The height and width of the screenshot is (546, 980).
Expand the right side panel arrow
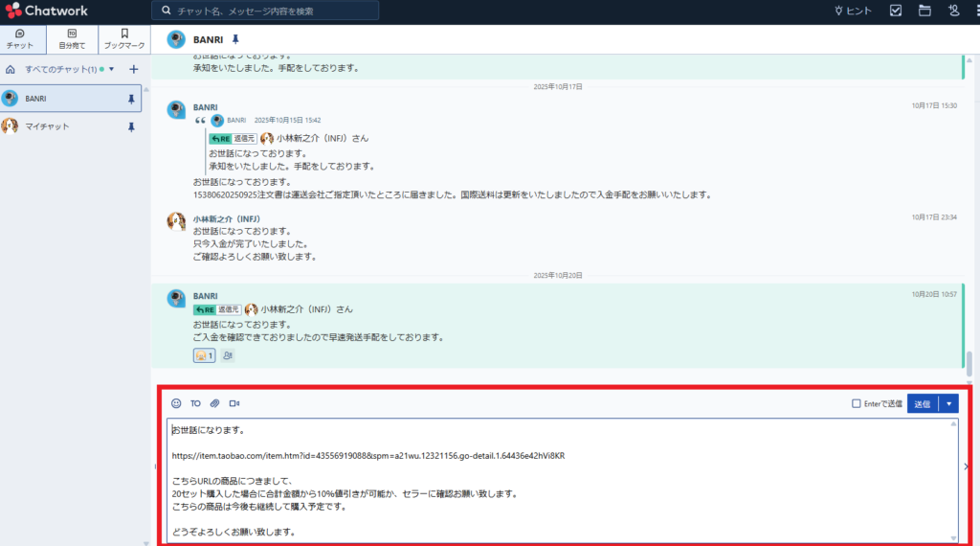[x=966, y=466]
